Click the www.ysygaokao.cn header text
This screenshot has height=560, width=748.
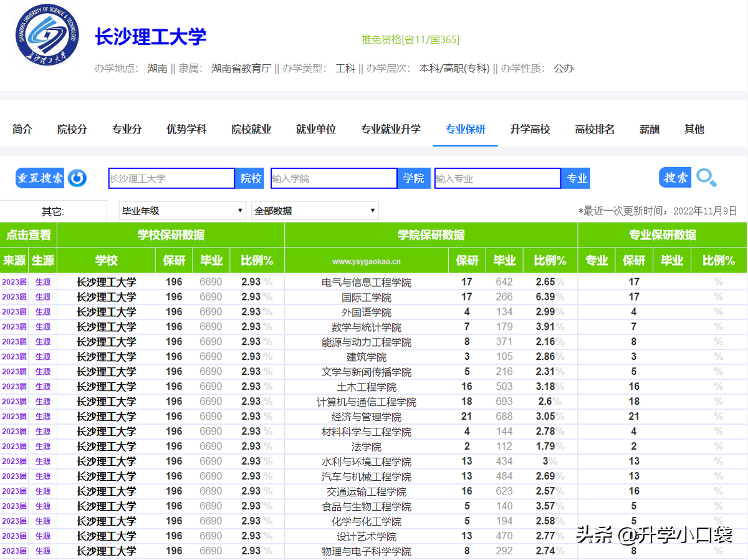coord(367,262)
